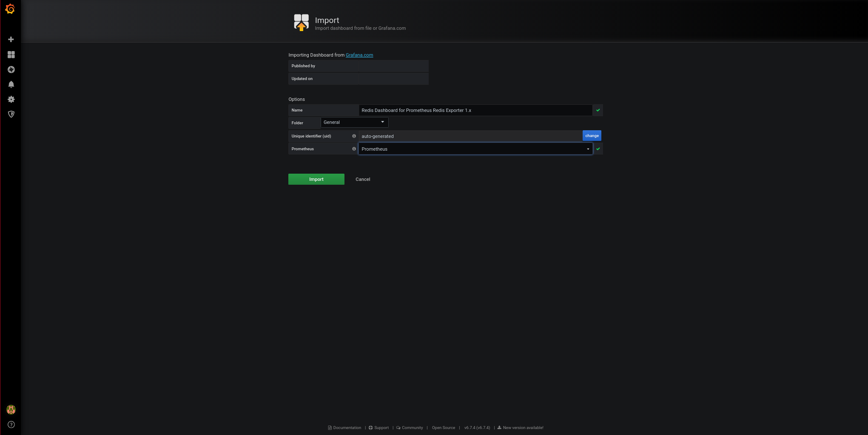868x435 pixels.
Task: Click the New version available link
Action: (523, 428)
